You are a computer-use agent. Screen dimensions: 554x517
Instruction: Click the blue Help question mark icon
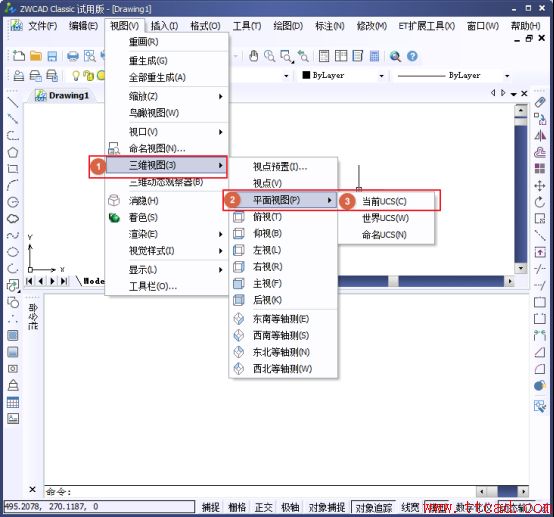pos(412,56)
